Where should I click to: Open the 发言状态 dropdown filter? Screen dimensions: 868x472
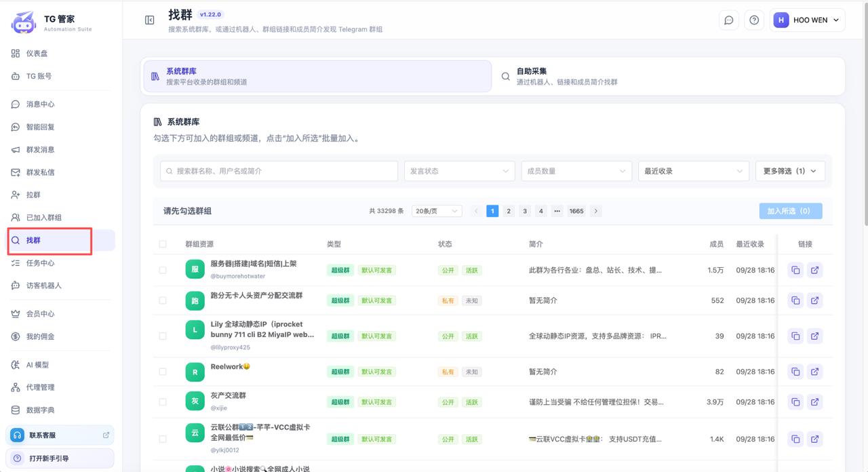459,171
